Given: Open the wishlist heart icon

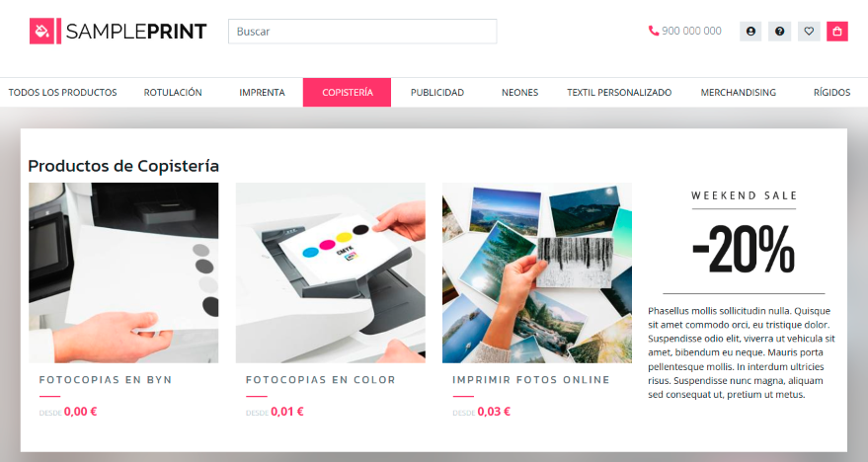Looking at the screenshot, I should [809, 32].
